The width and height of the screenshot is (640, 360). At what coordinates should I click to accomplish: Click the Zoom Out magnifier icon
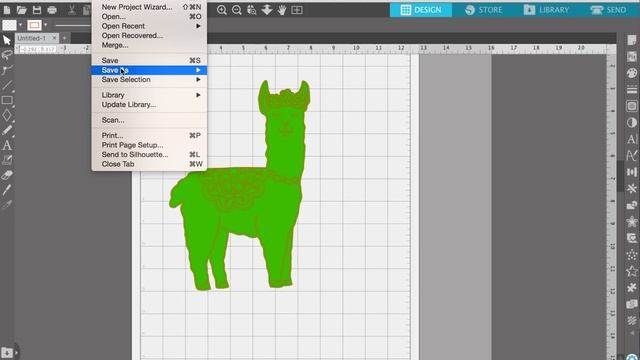click(237, 10)
